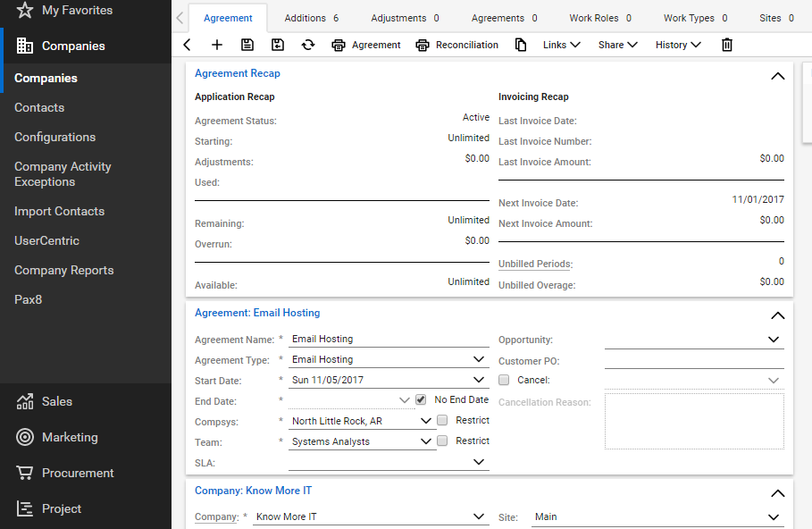Toggle the No End Date checkbox
Screen dimensions: 812x529
tap(421, 399)
